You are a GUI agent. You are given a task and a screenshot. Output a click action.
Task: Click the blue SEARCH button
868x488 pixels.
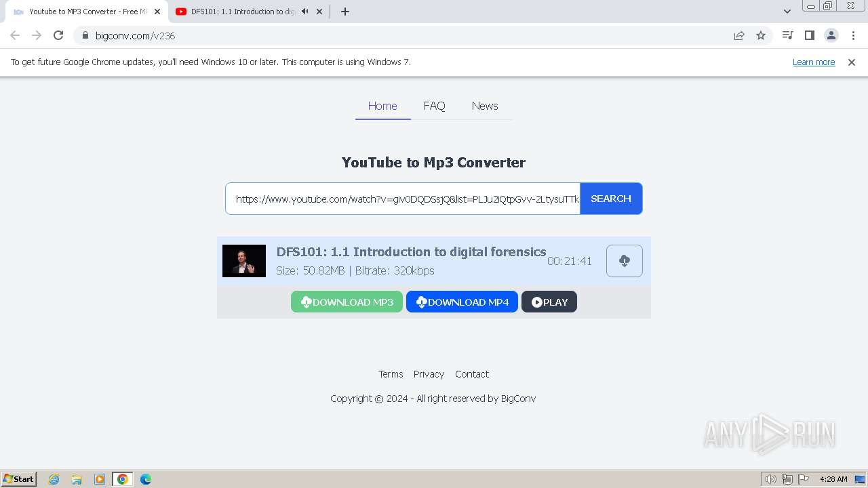coord(611,199)
